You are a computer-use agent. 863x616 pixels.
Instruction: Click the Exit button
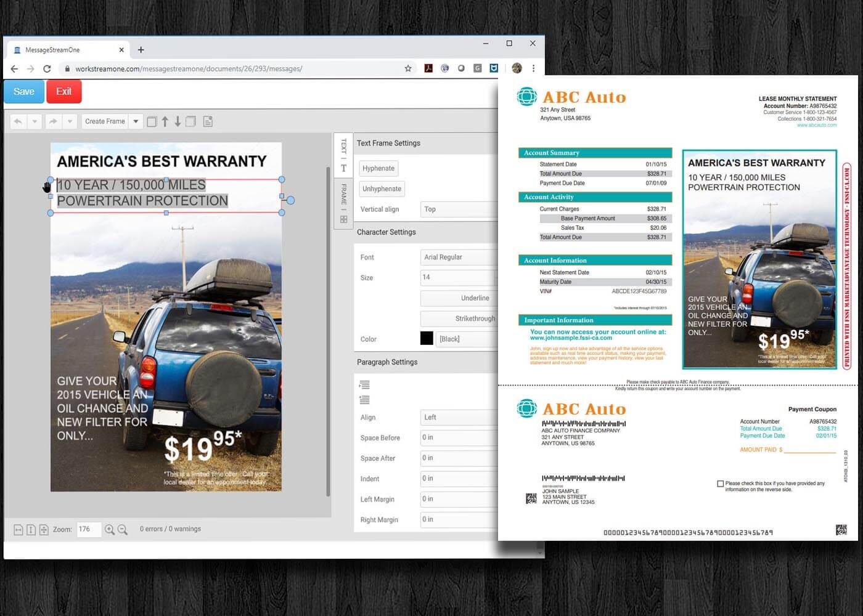point(64,91)
